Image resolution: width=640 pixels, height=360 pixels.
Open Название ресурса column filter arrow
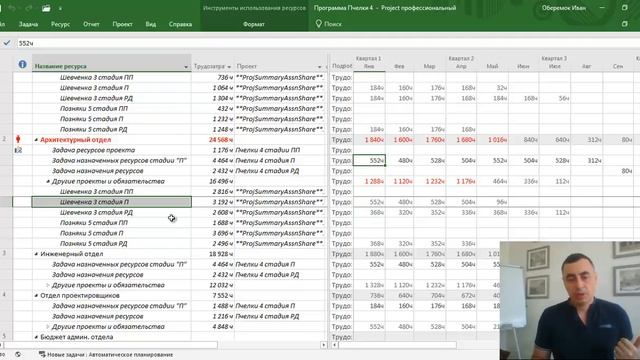click(x=186, y=67)
